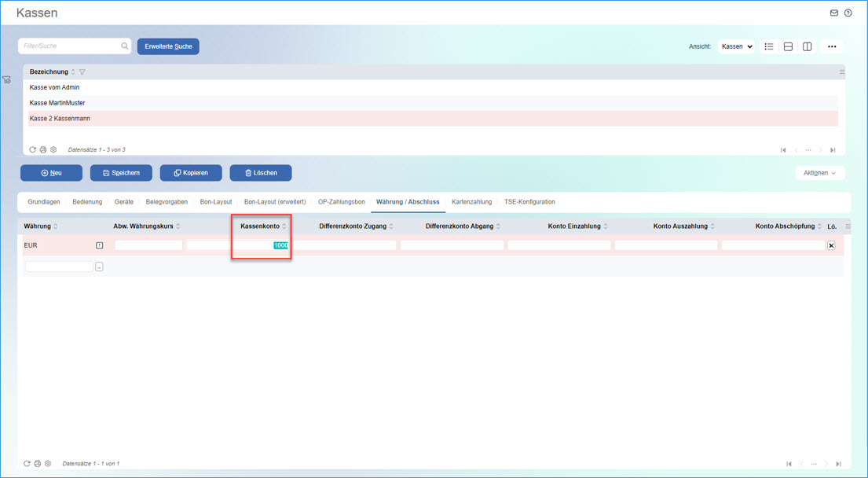Image resolution: width=868 pixels, height=478 pixels.
Task: Delete the EUR row via X icon
Action: (830, 245)
